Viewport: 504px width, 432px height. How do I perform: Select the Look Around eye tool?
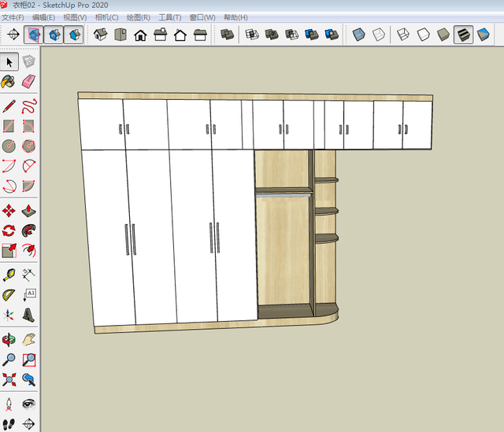[28, 404]
